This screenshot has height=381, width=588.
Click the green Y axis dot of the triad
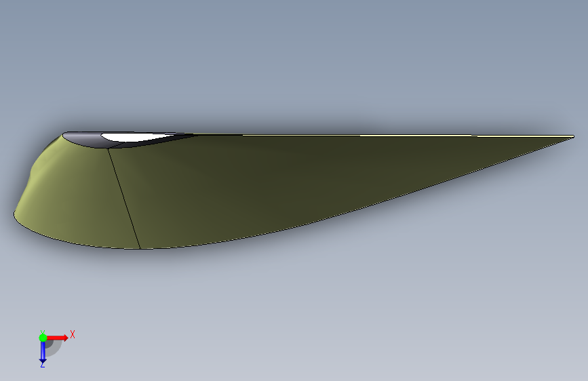pos(43,338)
